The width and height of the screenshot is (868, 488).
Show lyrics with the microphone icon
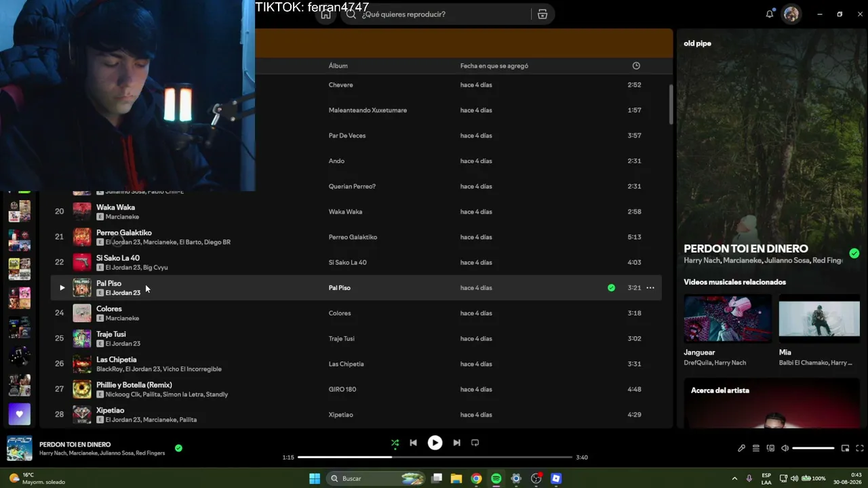(741, 448)
